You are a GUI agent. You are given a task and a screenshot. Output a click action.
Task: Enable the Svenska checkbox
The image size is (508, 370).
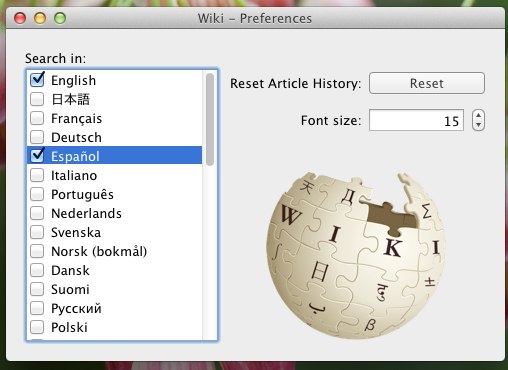pos(37,232)
